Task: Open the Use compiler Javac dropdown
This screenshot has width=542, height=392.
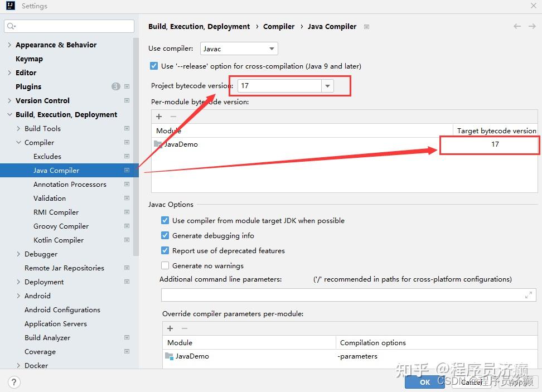Action: coord(239,49)
